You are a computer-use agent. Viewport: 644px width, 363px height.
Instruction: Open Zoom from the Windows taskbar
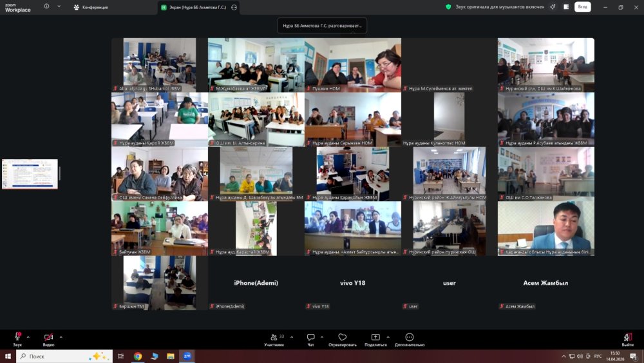[187, 356]
